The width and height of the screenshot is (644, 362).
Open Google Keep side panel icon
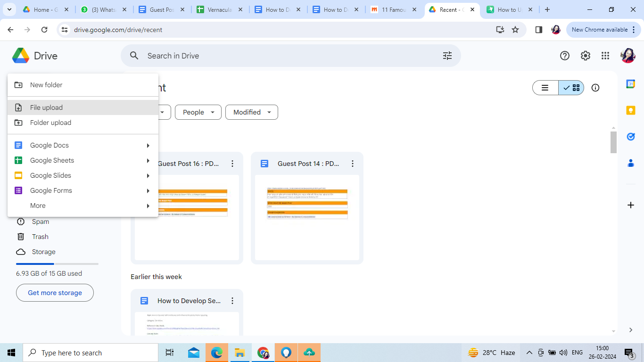pyautogui.click(x=630, y=110)
